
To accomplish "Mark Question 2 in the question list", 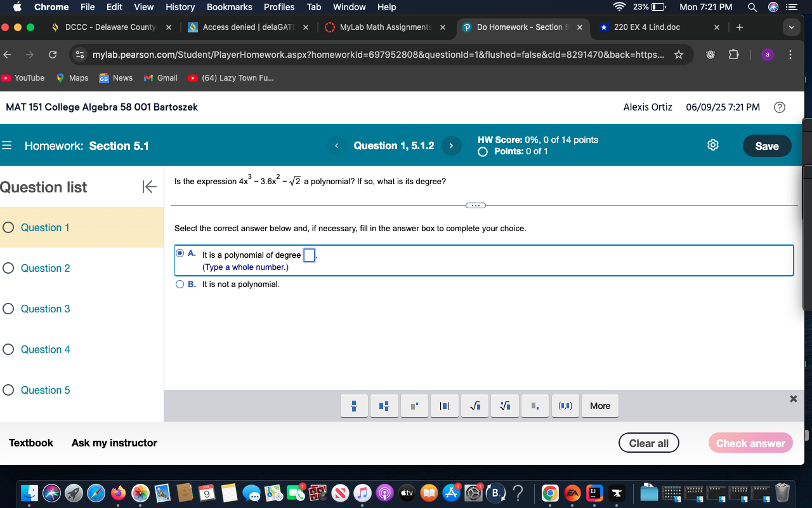I will pyautogui.click(x=8, y=268).
